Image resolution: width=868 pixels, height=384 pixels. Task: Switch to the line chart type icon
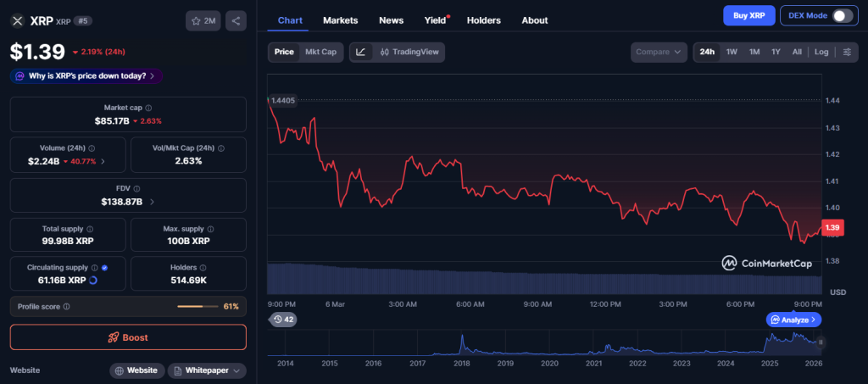tap(361, 52)
